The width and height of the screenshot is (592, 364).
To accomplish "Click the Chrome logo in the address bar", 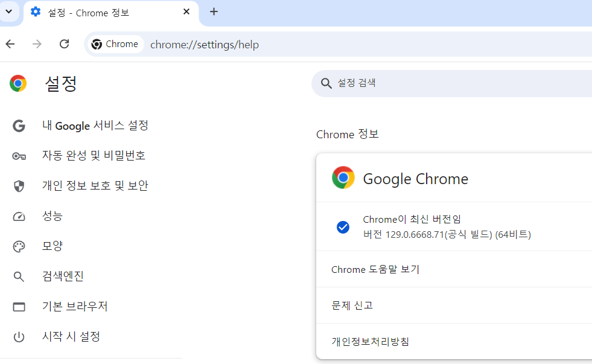I will [97, 43].
